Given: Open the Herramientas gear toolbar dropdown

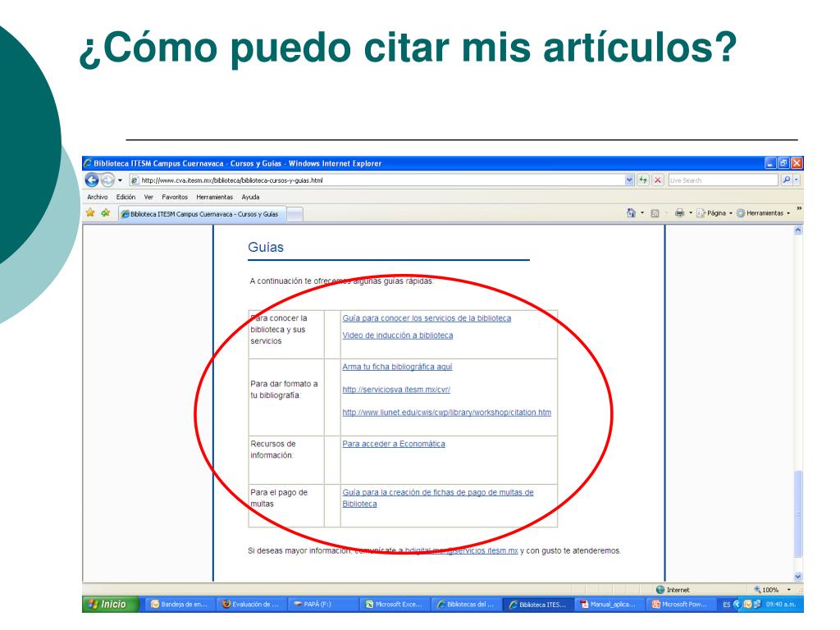Looking at the screenshot, I should pyautogui.click(x=764, y=213).
